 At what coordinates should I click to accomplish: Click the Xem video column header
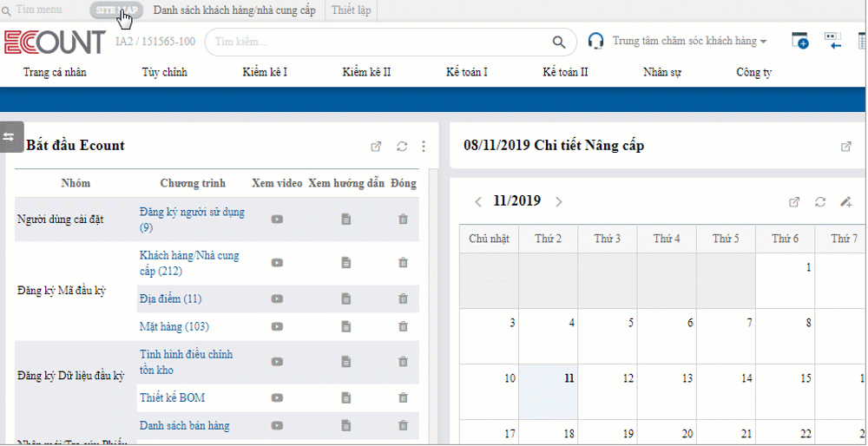pyautogui.click(x=277, y=183)
